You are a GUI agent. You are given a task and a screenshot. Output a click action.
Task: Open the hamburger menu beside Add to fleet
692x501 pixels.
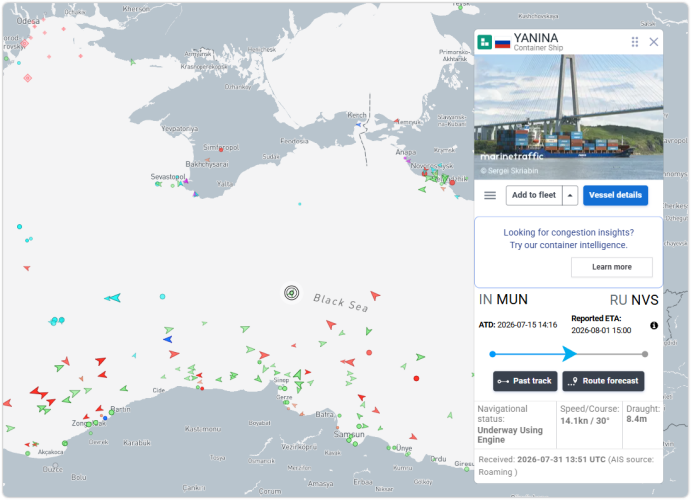(x=490, y=196)
